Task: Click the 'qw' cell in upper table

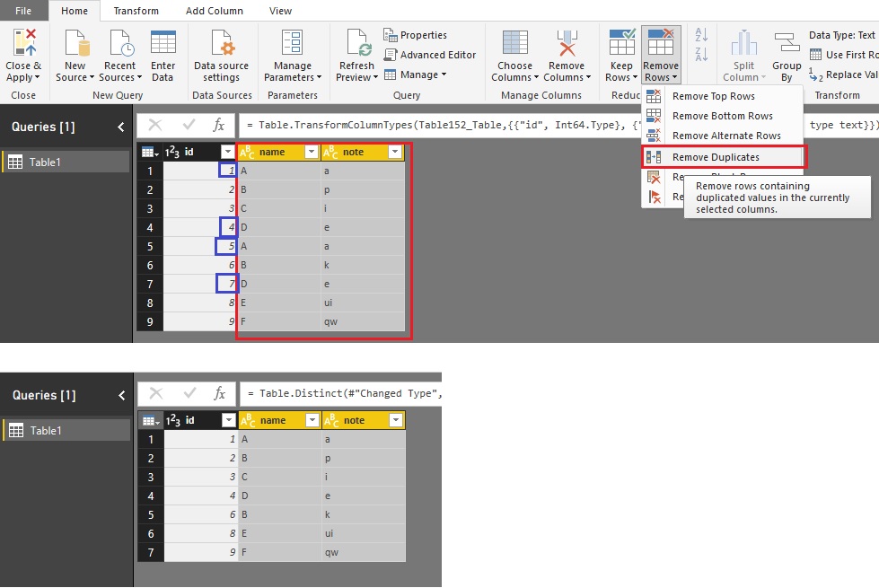Action: (364, 321)
